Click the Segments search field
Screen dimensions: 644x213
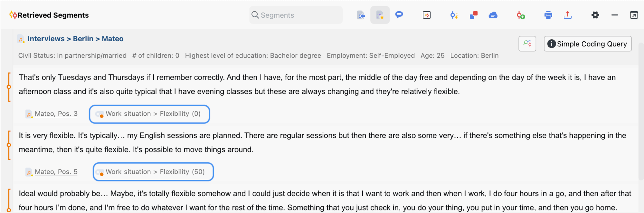[x=296, y=15]
